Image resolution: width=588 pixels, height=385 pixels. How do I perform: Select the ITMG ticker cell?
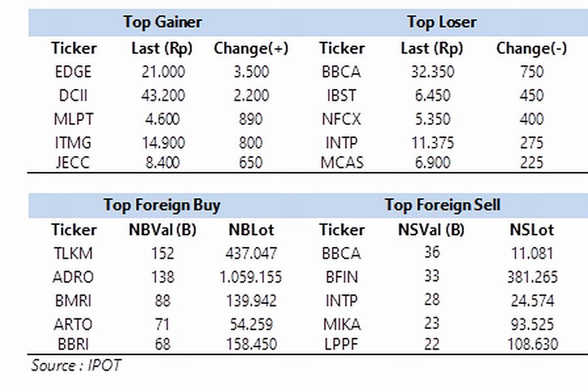(73, 142)
